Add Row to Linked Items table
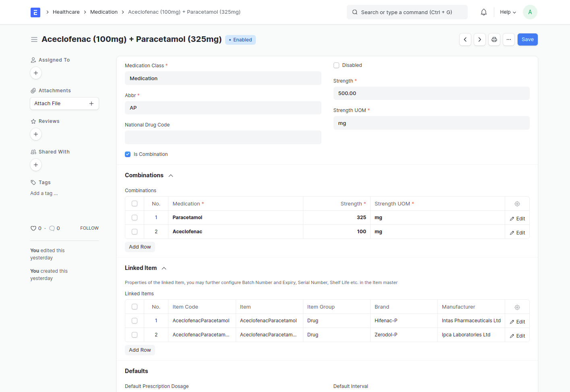This screenshot has width=570, height=392. (x=140, y=350)
